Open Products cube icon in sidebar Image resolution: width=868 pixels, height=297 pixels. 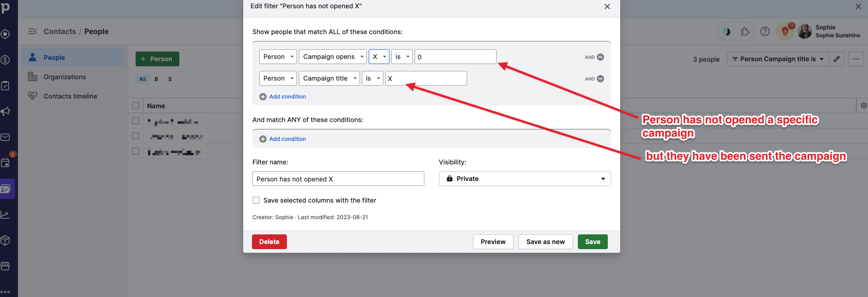click(x=6, y=240)
